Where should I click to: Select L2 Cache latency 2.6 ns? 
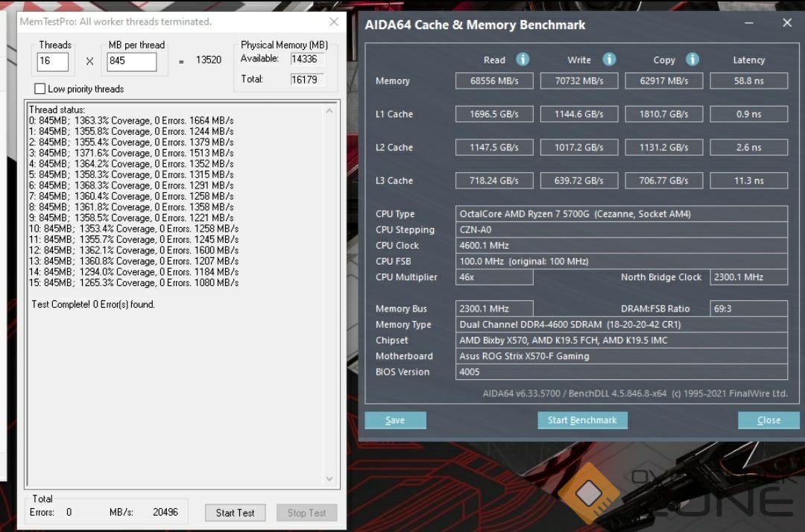coord(749,148)
